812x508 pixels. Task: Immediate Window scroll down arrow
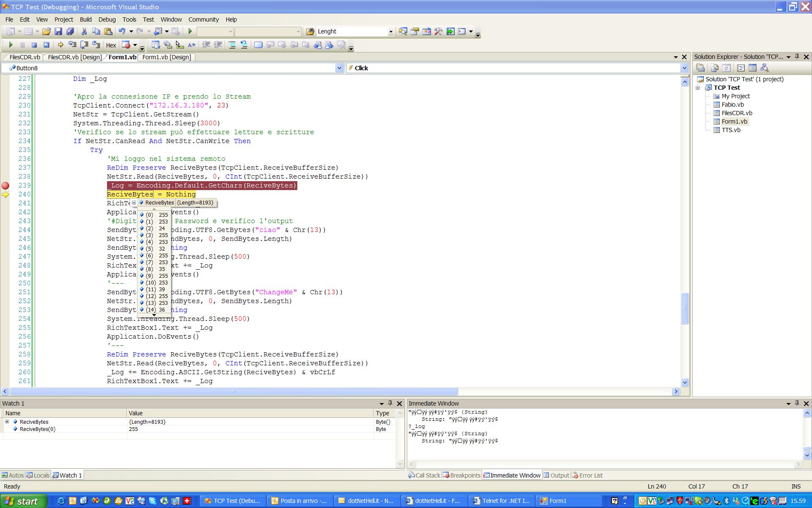click(807, 456)
